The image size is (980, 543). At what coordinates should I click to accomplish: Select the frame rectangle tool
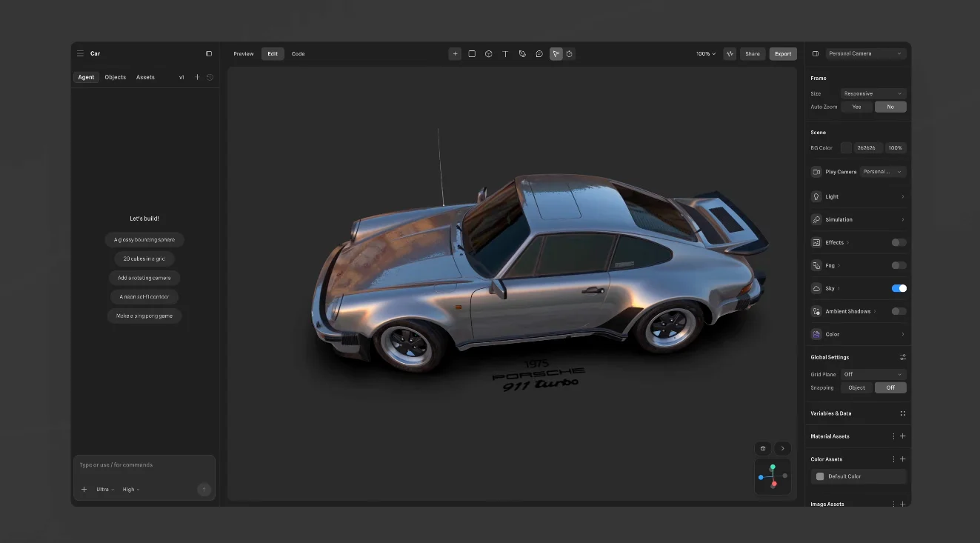[472, 53]
